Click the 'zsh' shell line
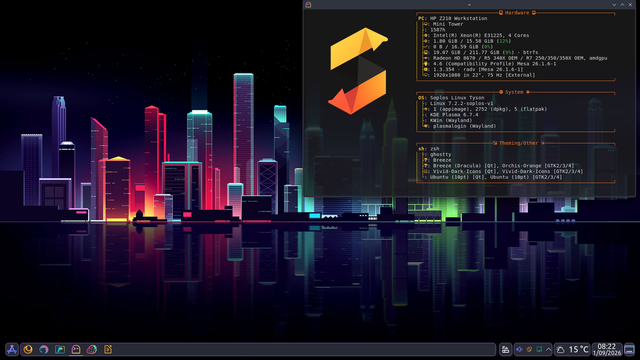Viewport: 640px width, 360px height. point(434,149)
